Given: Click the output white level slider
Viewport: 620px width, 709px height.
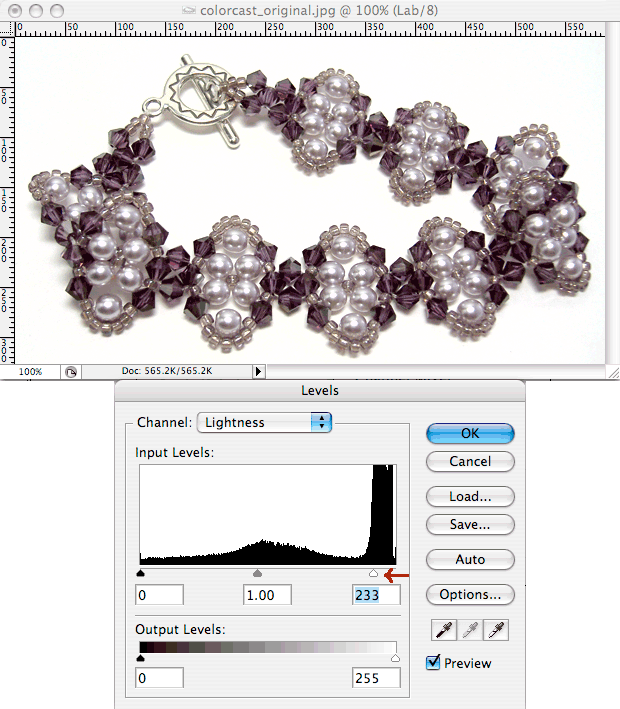Looking at the screenshot, I should [x=395, y=658].
